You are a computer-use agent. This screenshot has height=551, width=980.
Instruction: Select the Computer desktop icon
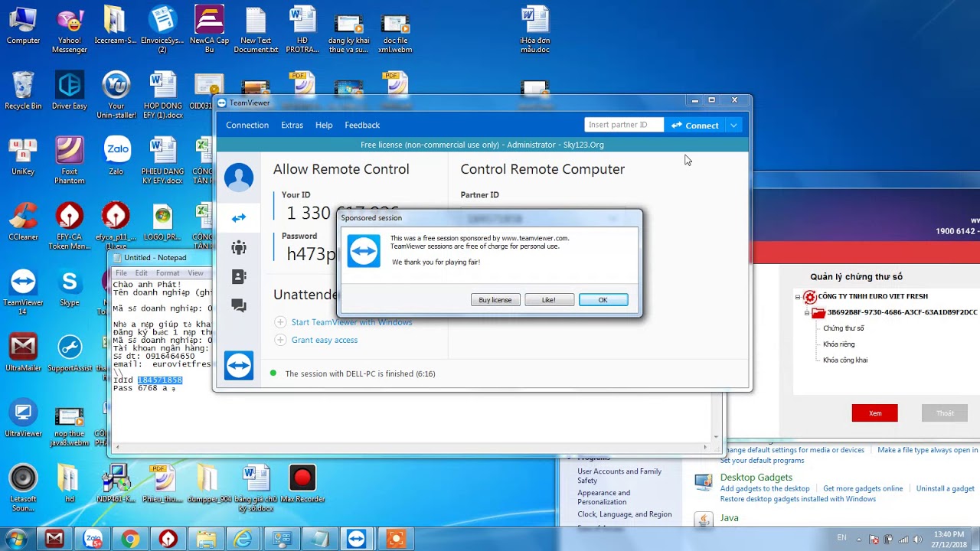click(x=23, y=25)
